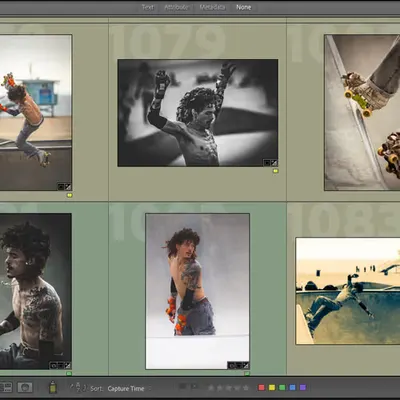Select sepia skate bowl photo

(348, 291)
